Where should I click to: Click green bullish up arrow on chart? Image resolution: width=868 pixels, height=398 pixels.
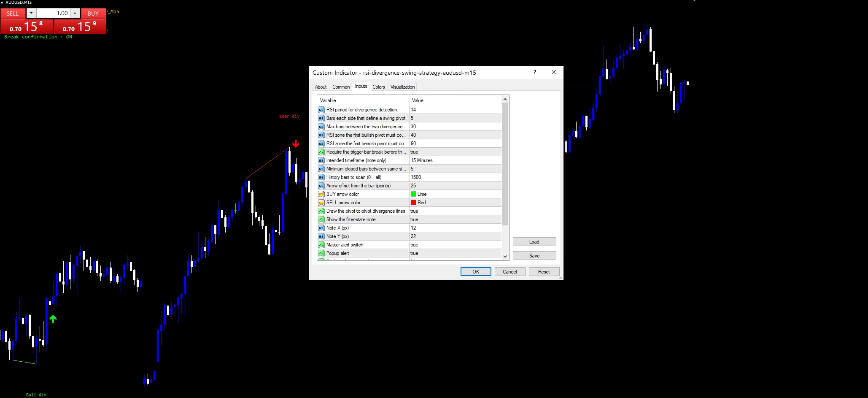(53, 319)
